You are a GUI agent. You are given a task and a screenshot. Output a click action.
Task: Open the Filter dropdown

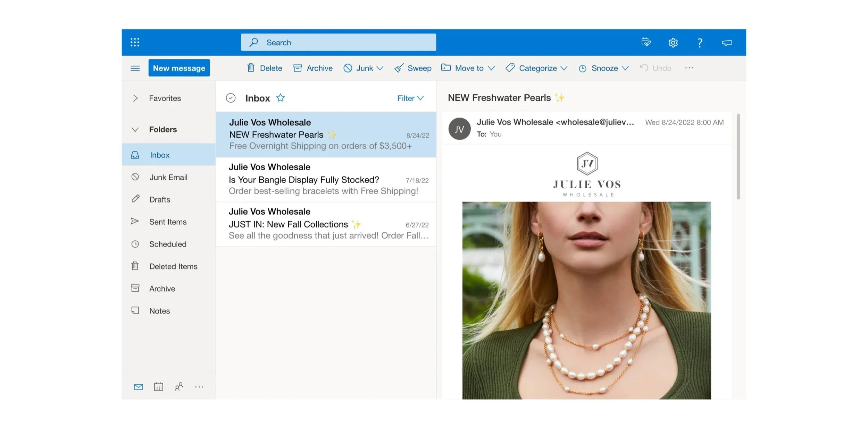pyautogui.click(x=410, y=98)
